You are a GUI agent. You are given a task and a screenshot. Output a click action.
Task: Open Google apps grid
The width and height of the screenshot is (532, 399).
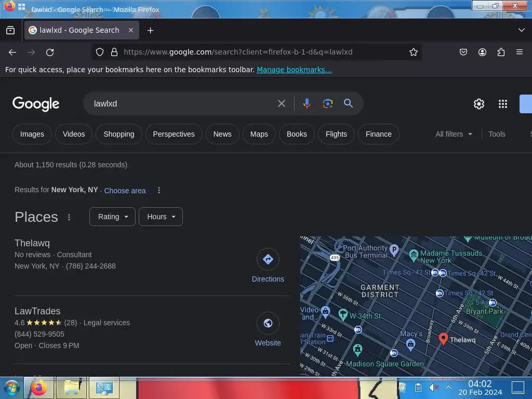pyautogui.click(x=502, y=104)
